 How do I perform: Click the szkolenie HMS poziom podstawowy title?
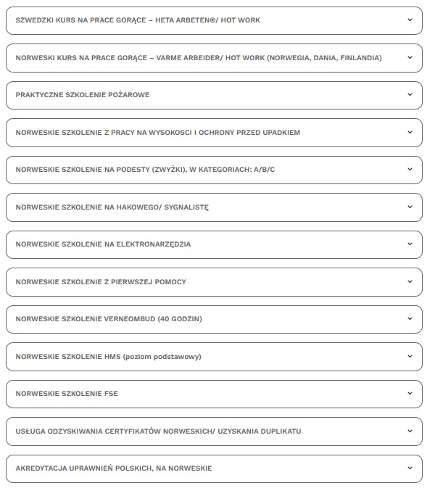coord(108,357)
